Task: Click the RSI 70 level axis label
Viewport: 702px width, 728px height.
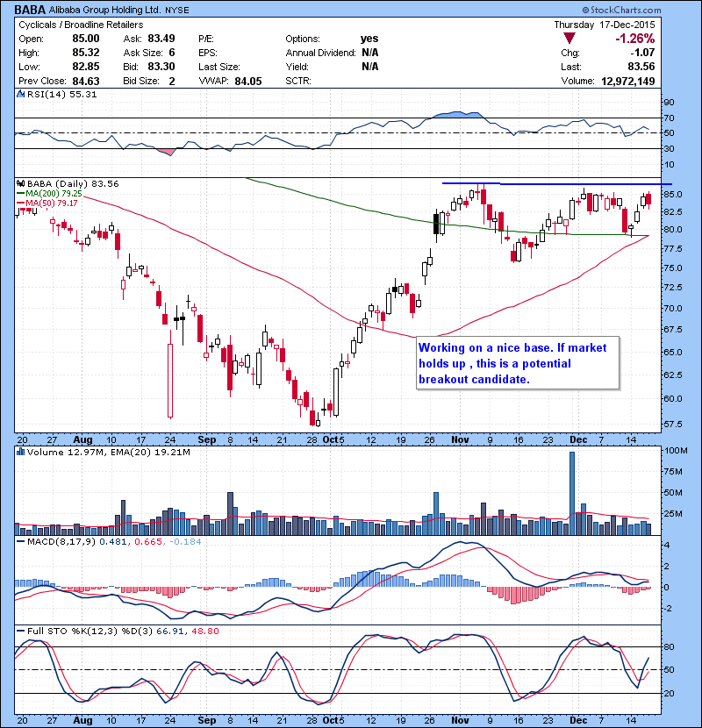Action: [x=670, y=118]
